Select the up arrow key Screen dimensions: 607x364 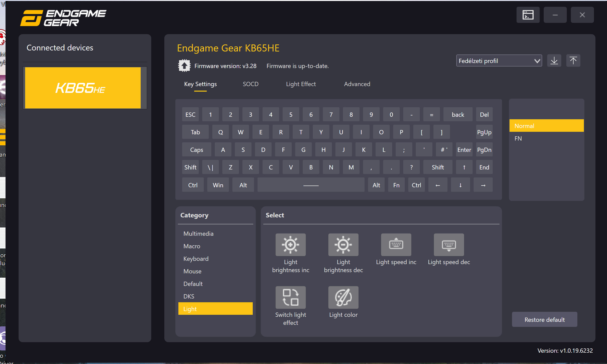(x=464, y=167)
